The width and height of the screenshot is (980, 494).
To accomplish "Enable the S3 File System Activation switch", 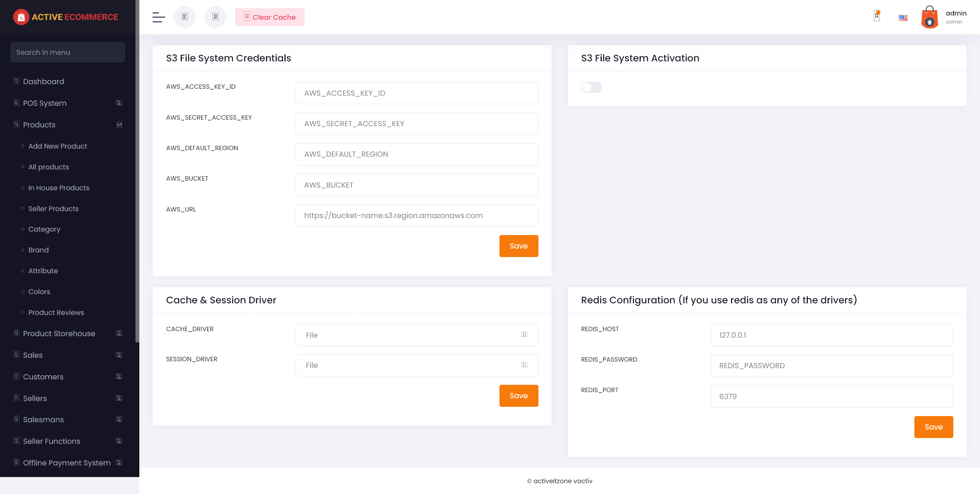I will tap(591, 88).
